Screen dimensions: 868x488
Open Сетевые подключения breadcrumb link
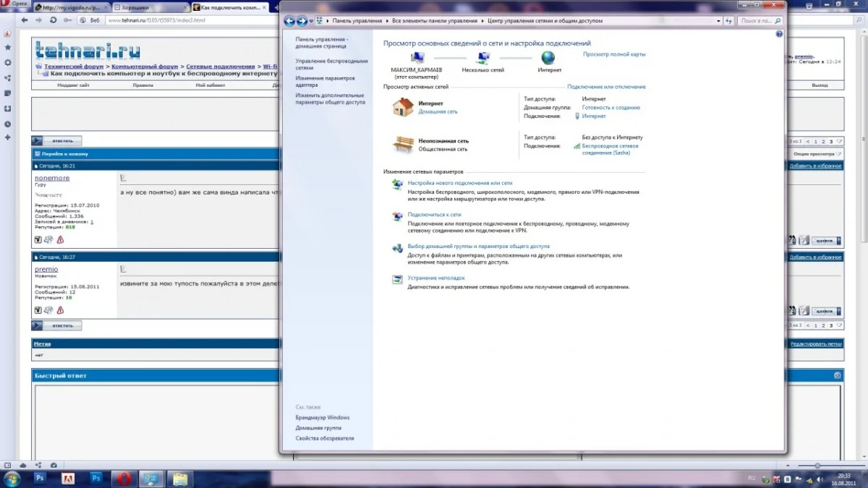click(x=221, y=67)
